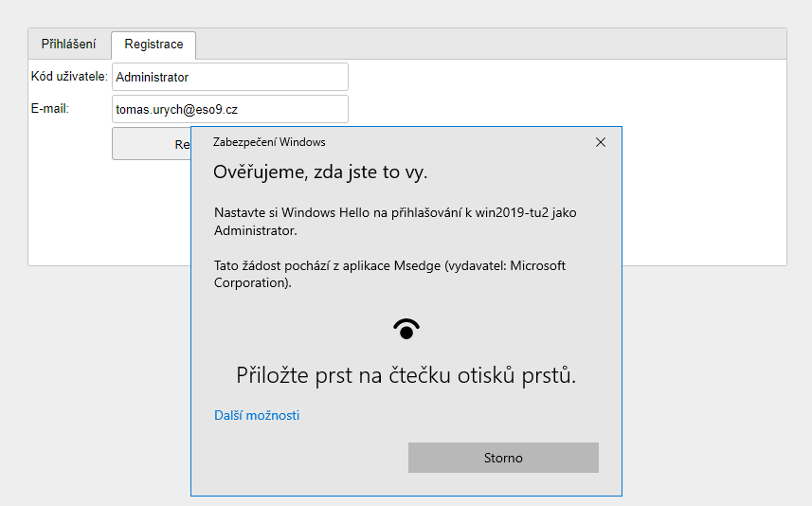812x506 pixels.
Task: Select the Registrace tab
Action: 153,45
